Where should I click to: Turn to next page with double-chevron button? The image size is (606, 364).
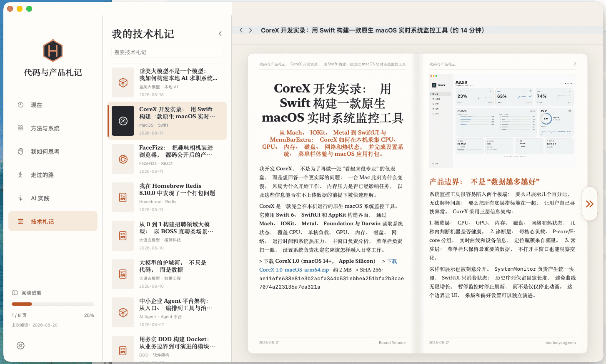pos(589,204)
